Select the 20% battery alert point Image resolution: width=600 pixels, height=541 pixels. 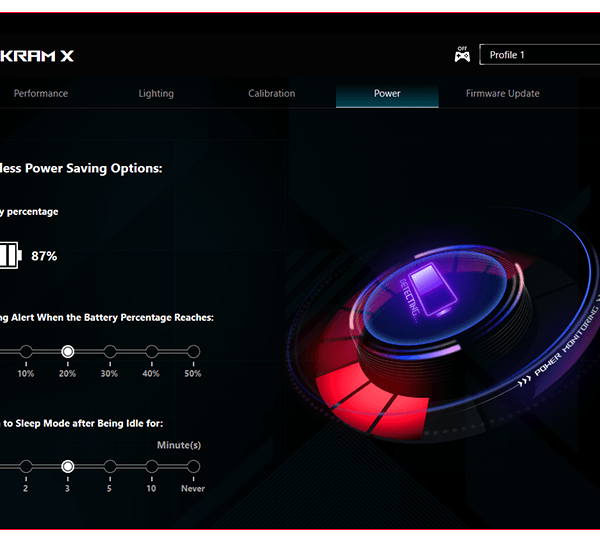pos(68,352)
